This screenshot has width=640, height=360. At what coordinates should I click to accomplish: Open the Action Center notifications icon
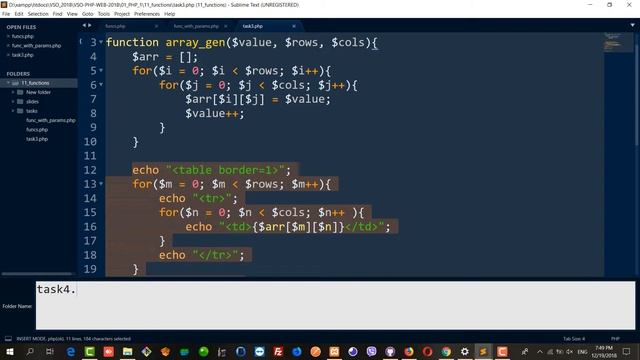627,351
